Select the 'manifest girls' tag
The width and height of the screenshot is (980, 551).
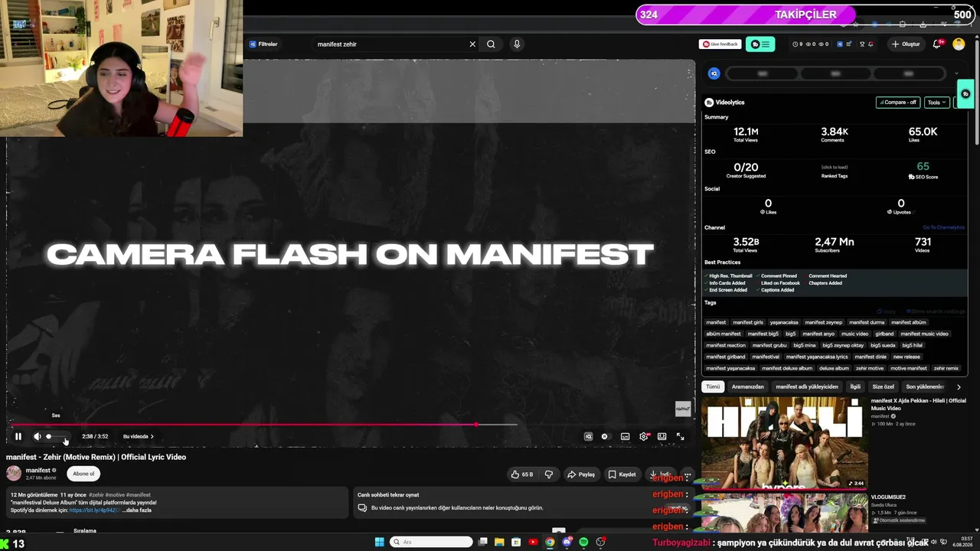pyautogui.click(x=748, y=322)
